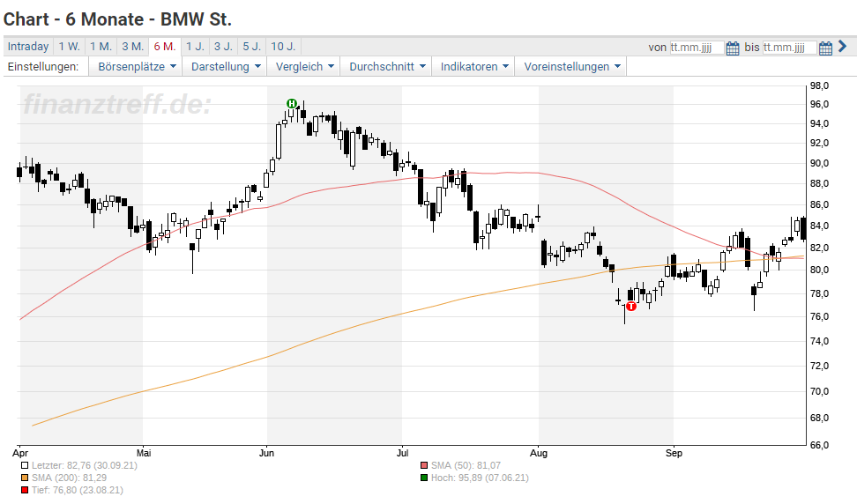This screenshot has height=504, width=857.
Task: Focus the 'bis' date input field
Action: coord(790,48)
